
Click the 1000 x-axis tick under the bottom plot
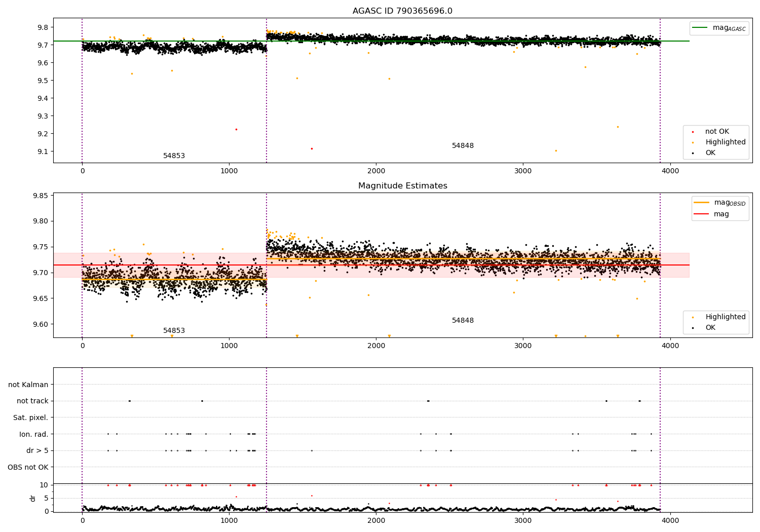tap(229, 521)
